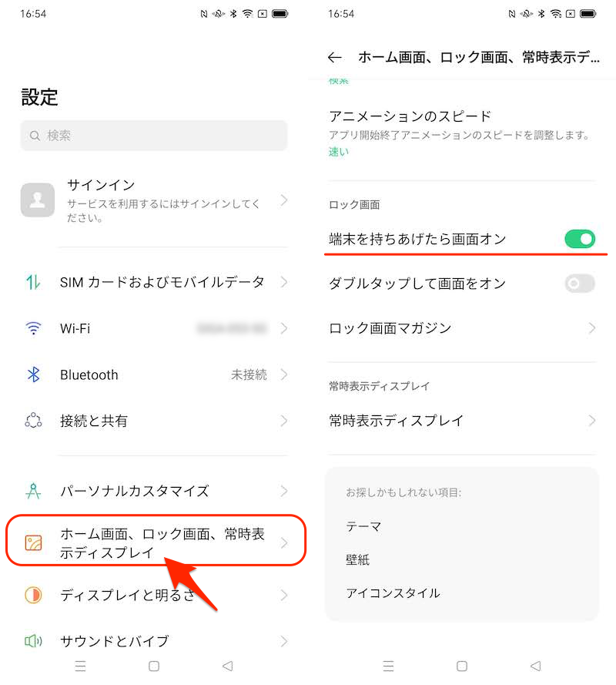Tap the sign-in profile avatar
This screenshot has width=616, height=685.
[x=38, y=200]
